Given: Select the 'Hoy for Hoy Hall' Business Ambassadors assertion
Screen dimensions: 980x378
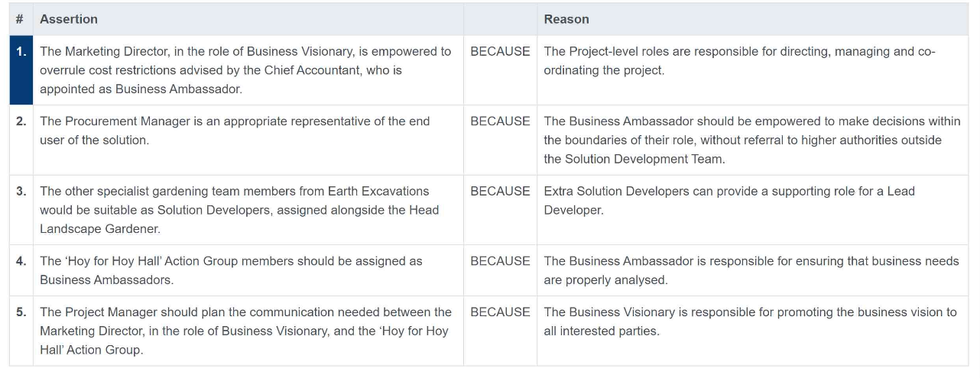Looking at the screenshot, I should pyautogui.click(x=231, y=270).
